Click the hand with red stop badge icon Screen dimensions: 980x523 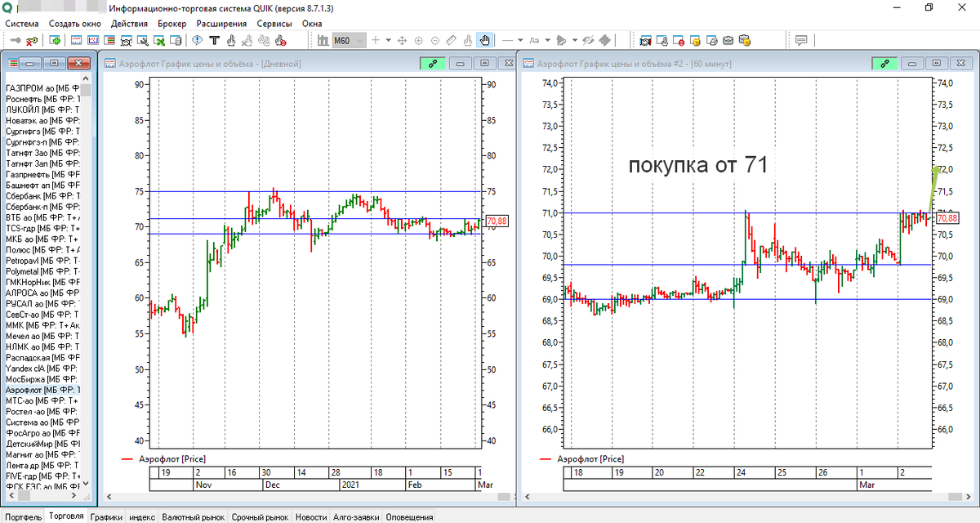pos(280,40)
